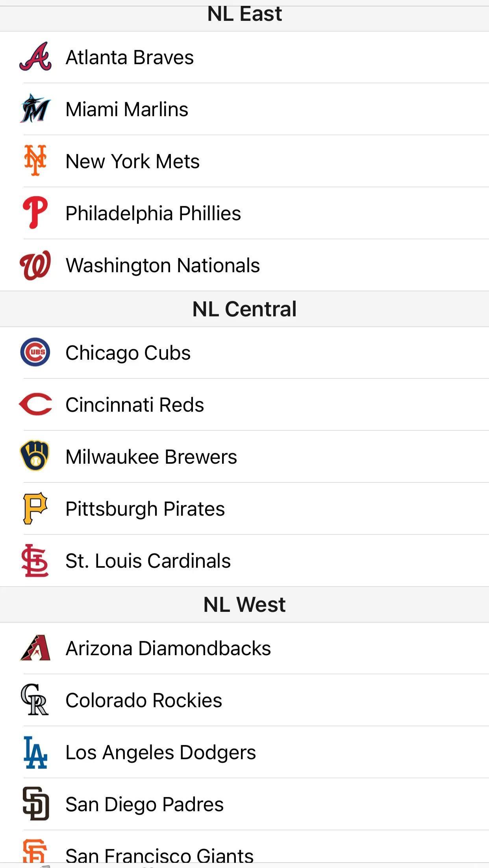Select the Los Angeles Dodgers logo
489x868 pixels.
click(x=35, y=752)
